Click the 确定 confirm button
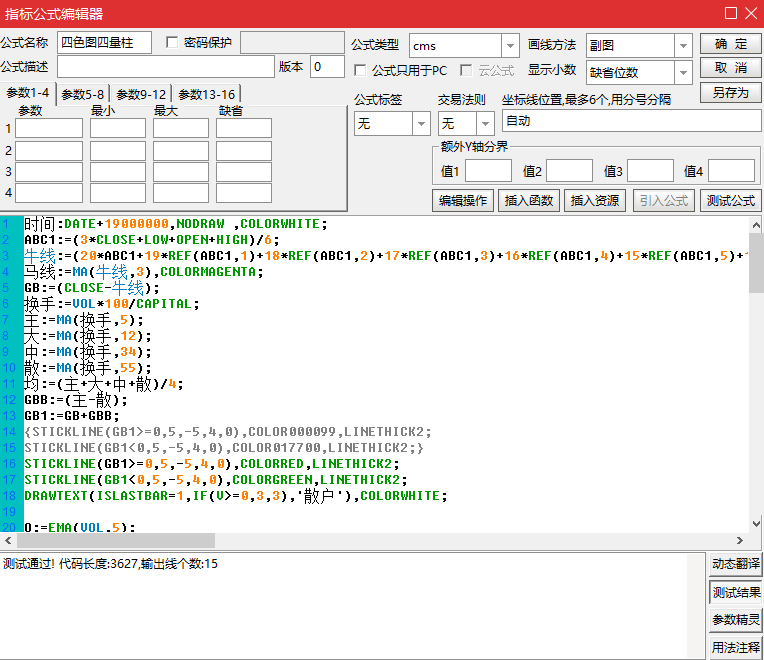The height and width of the screenshot is (660, 764). click(x=730, y=44)
